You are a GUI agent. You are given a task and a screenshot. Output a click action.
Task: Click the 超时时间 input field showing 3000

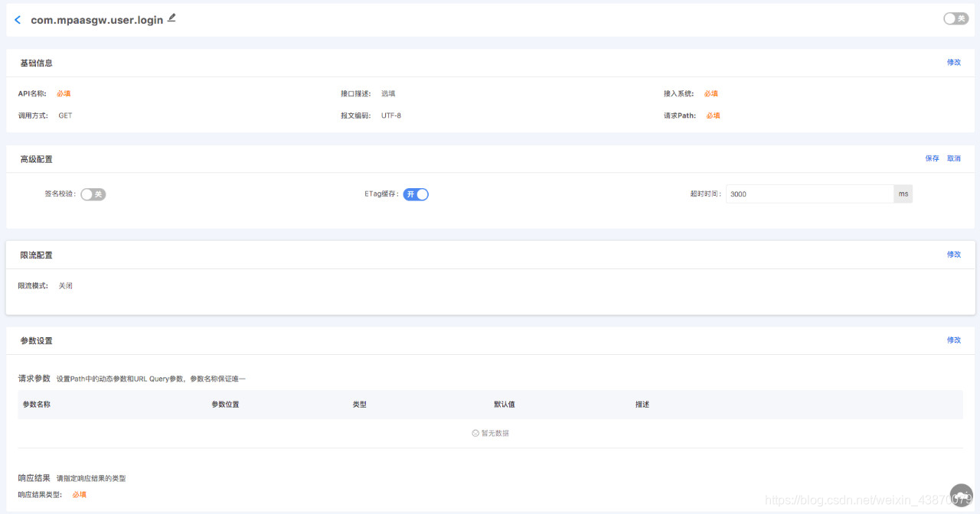[x=809, y=194]
